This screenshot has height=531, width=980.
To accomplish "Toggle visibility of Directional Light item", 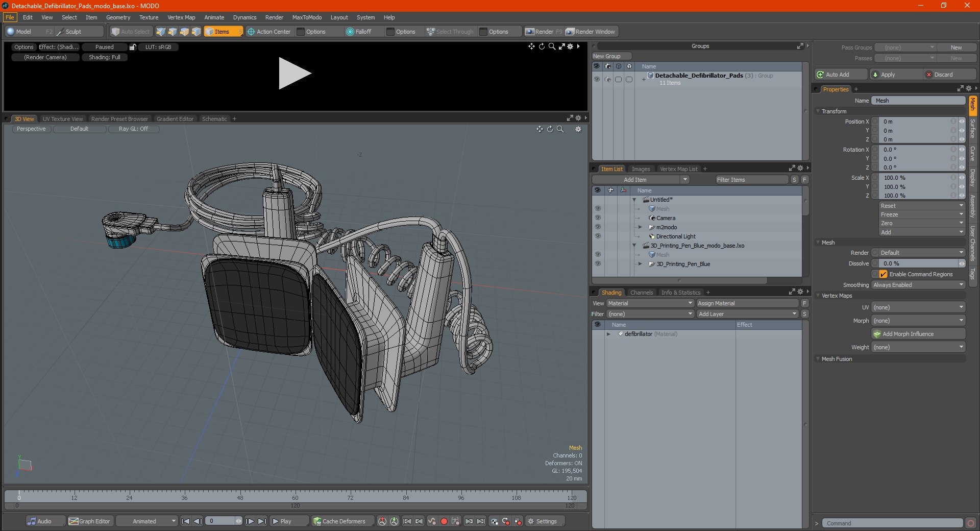I will (x=597, y=236).
